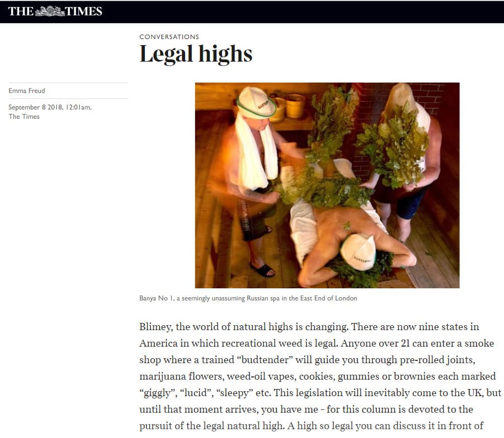Click the Banya No 1 photo caption
Image resolution: width=504 pixels, height=438 pixels.
(248, 298)
